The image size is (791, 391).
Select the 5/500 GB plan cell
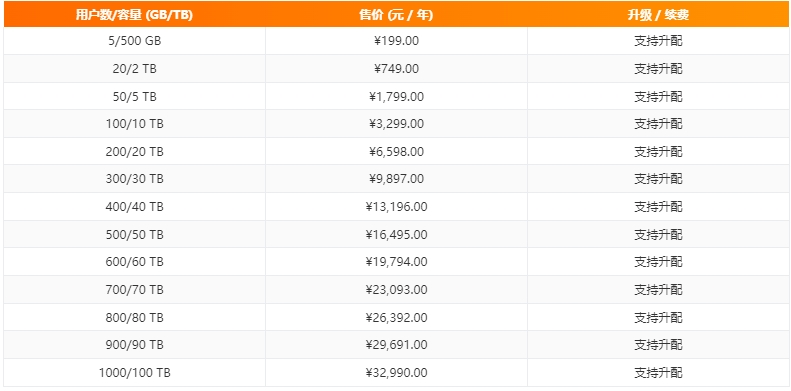point(135,41)
